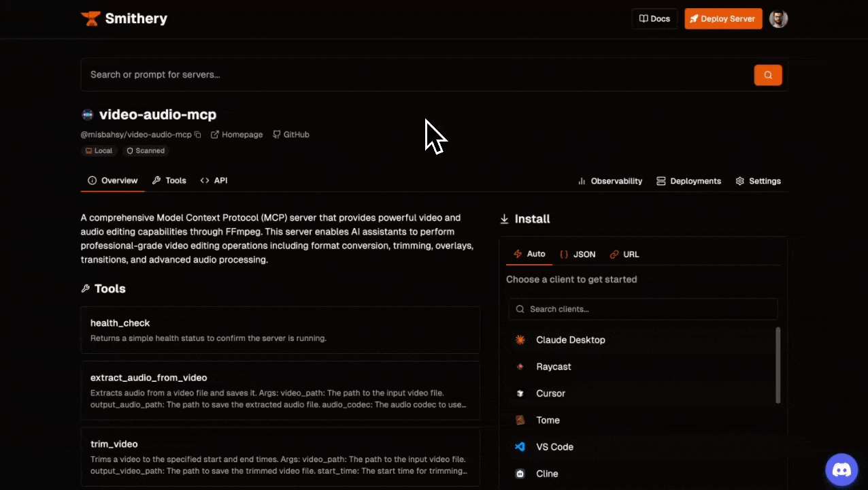Select the JSON install tab
This screenshot has height=490, width=868.
click(x=578, y=255)
